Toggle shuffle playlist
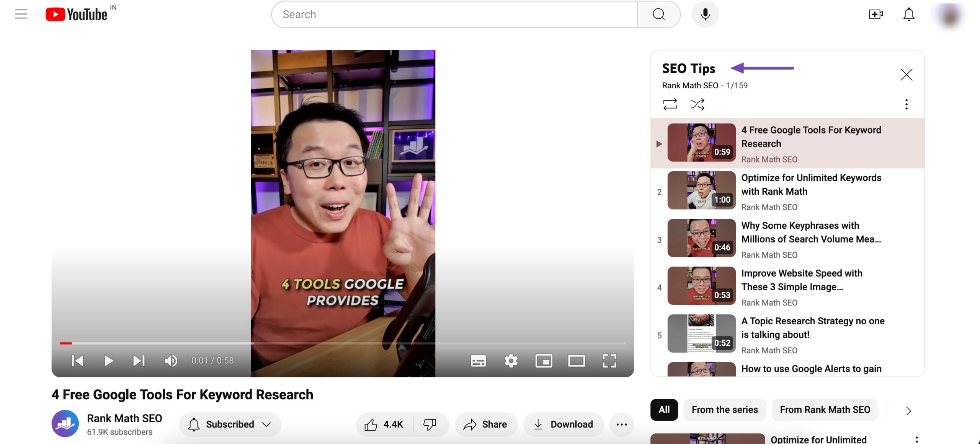 pyautogui.click(x=697, y=104)
